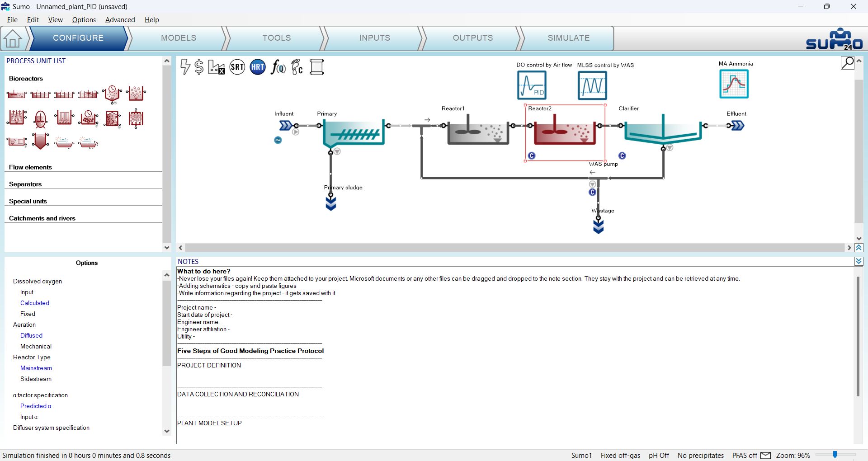868x461 pixels.
Task: Click the energy lightning bolt toolbar icon
Action: [x=185, y=67]
